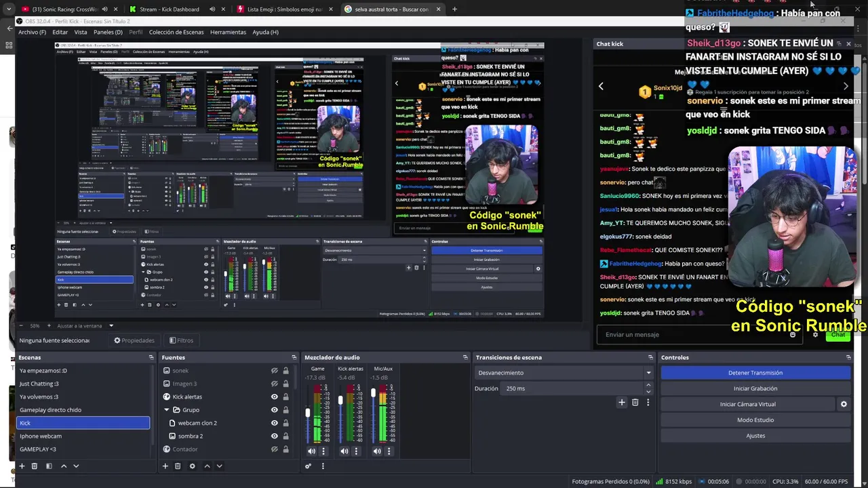Move scene up in Escenas list
The height and width of the screenshot is (488, 868).
tap(64, 466)
